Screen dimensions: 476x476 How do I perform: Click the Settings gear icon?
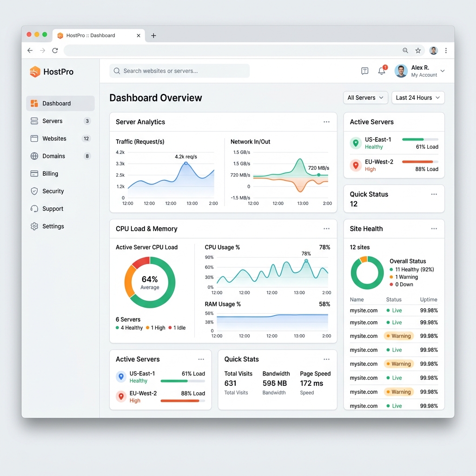pos(34,226)
